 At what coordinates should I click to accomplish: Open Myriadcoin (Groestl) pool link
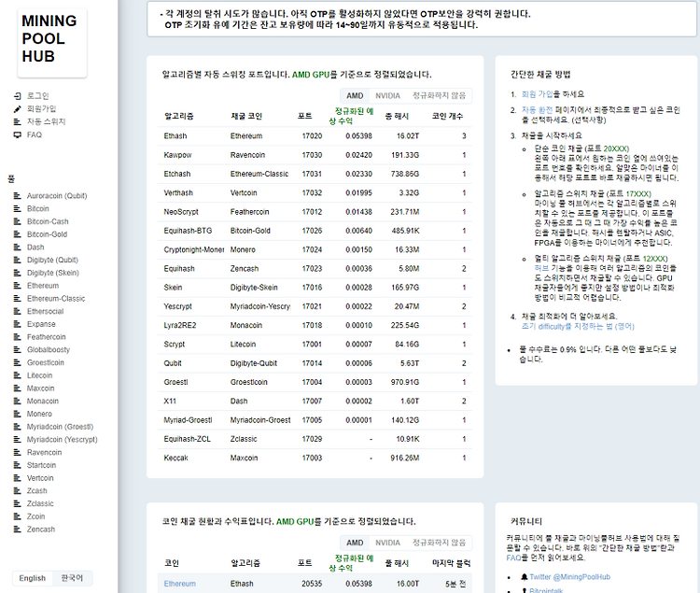[61, 427]
